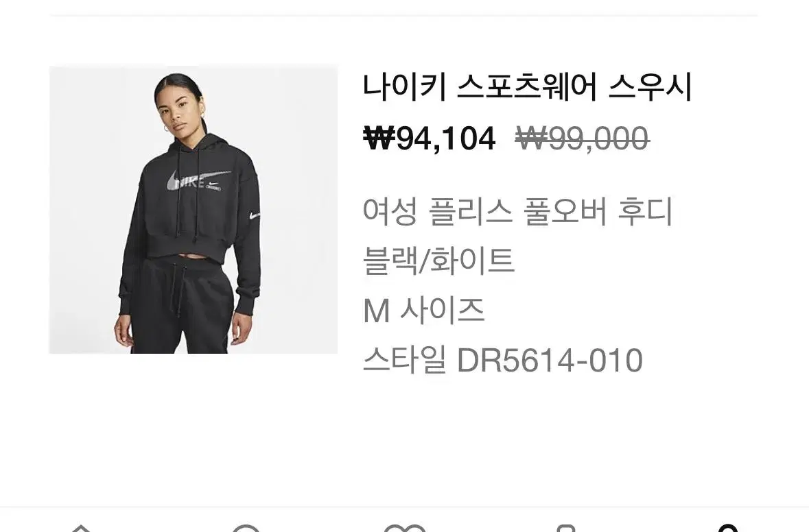The height and width of the screenshot is (532, 809).
Task: Open the favorites heart icon
Action: (405, 529)
